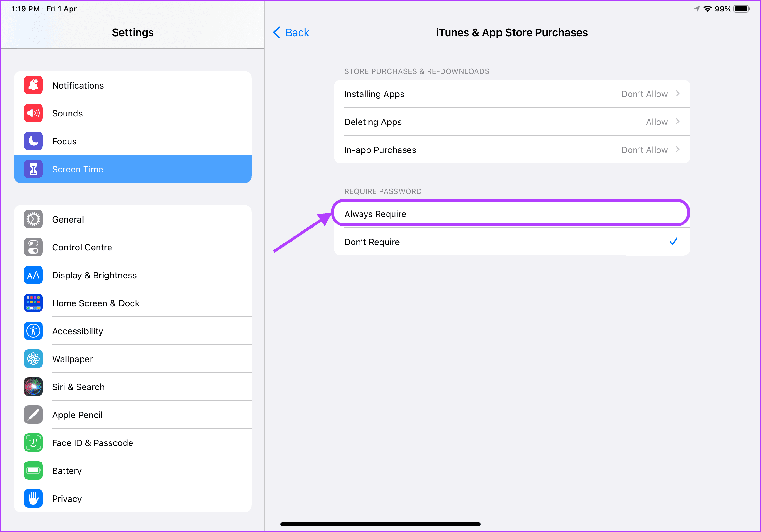Tap the Notifications bell icon
This screenshot has width=761, height=532.
point(33,85)
